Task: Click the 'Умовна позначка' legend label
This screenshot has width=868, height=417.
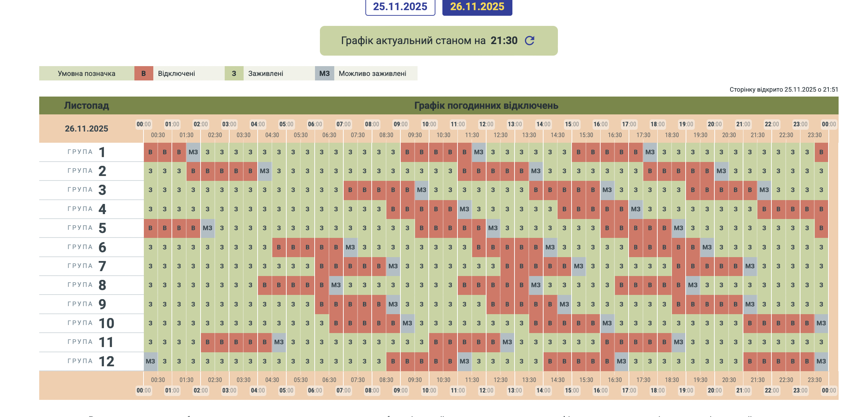Action: click(x=86, y=73)
